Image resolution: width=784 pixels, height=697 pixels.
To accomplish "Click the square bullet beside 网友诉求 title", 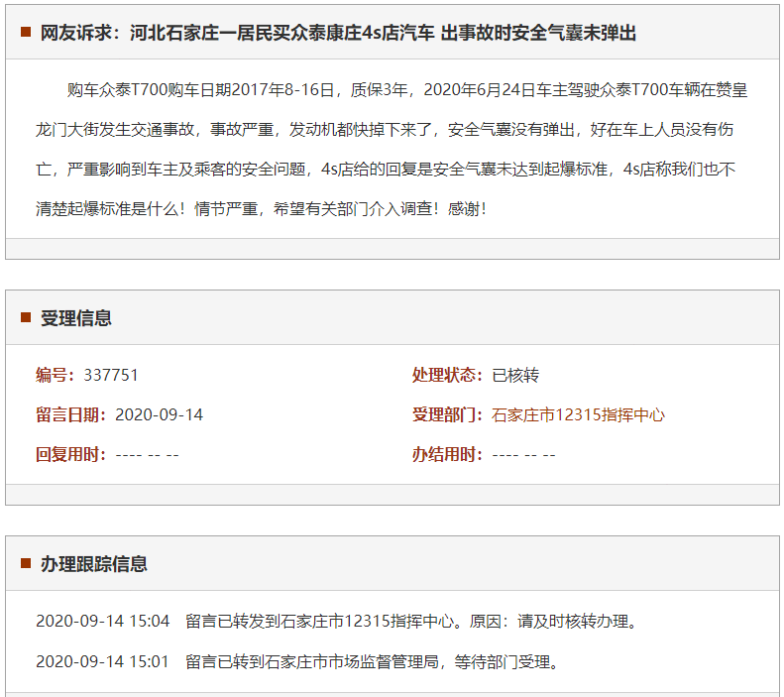I will (x=26, y=33).
